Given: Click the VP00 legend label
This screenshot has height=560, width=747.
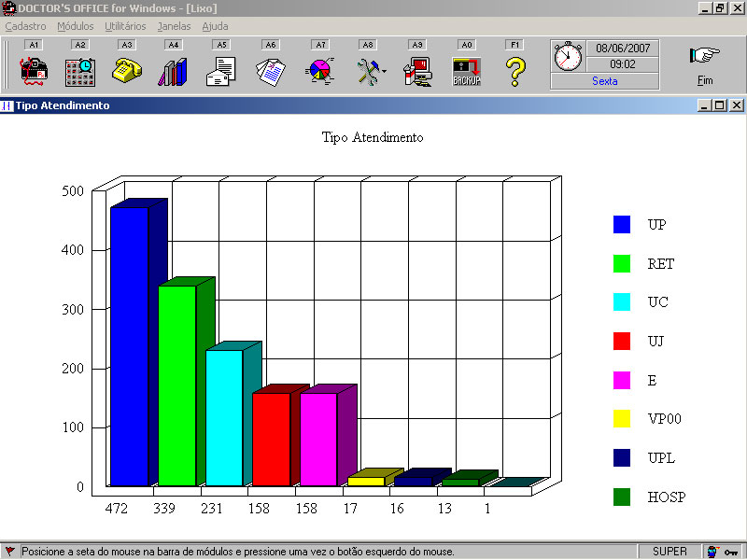Looking at the screenshot, I should [x=664, y=418].
